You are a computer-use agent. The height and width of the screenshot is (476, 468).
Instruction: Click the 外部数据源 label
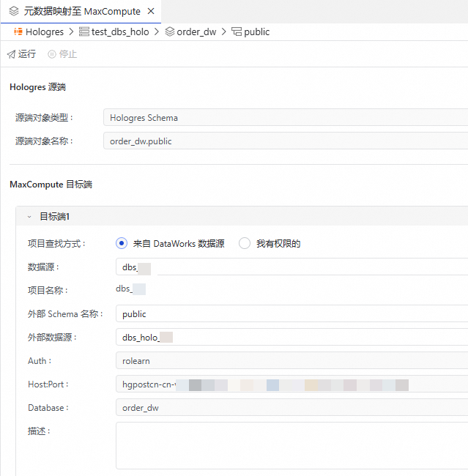coord(52,338)
